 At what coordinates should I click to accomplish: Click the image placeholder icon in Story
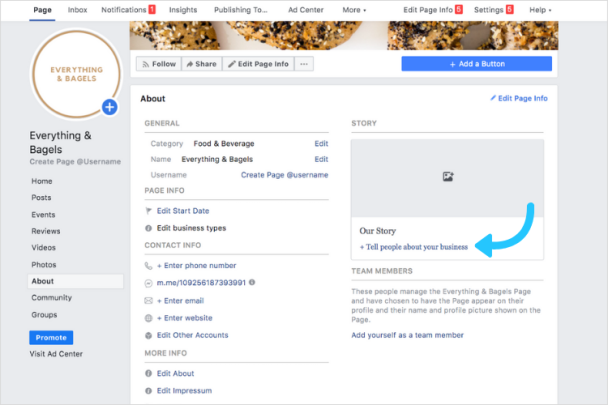[x=447, y=176]
